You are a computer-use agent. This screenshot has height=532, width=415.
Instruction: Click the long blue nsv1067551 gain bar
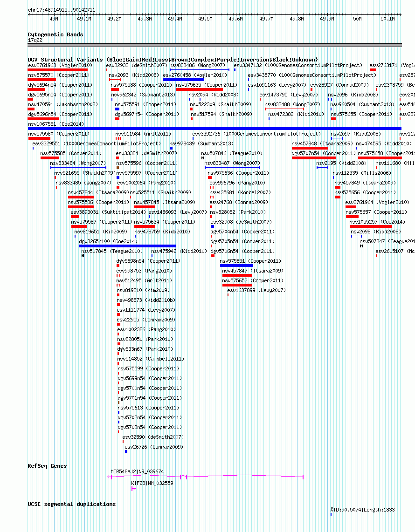[x=214, y=129]
